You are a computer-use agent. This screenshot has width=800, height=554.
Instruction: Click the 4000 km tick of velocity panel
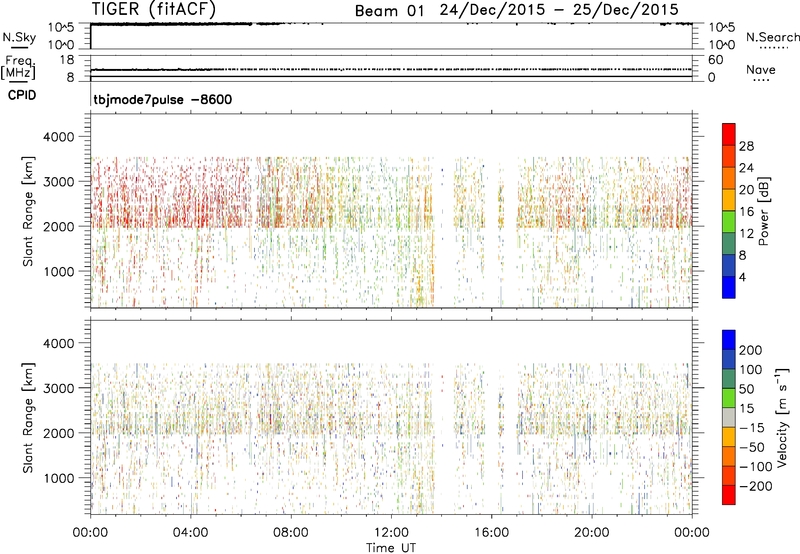tap(58, 343)
